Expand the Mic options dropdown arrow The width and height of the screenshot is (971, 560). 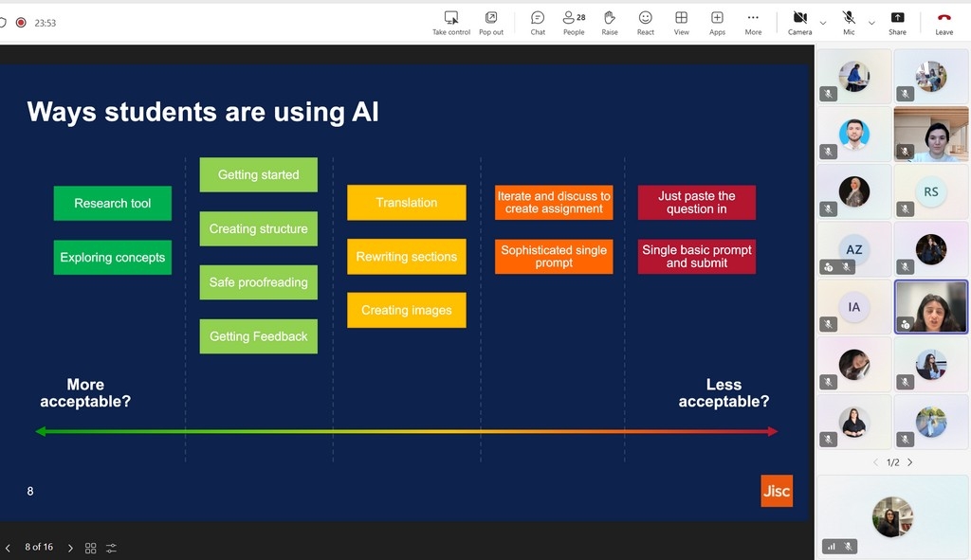pos(871,23)
